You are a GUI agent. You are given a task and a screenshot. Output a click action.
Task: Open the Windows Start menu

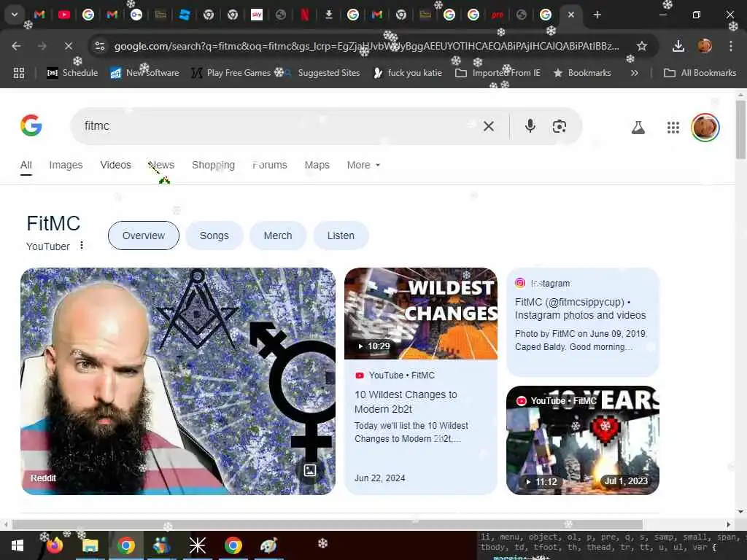click(18, 545)
